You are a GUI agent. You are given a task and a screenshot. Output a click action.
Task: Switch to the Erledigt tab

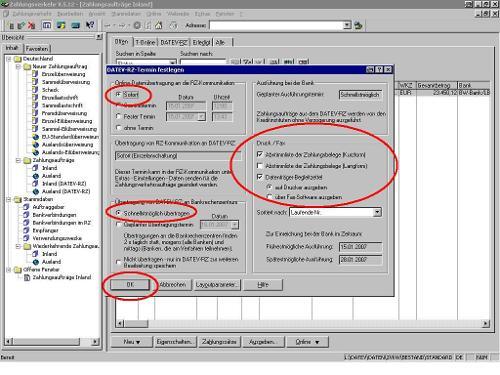pos(201,42)
